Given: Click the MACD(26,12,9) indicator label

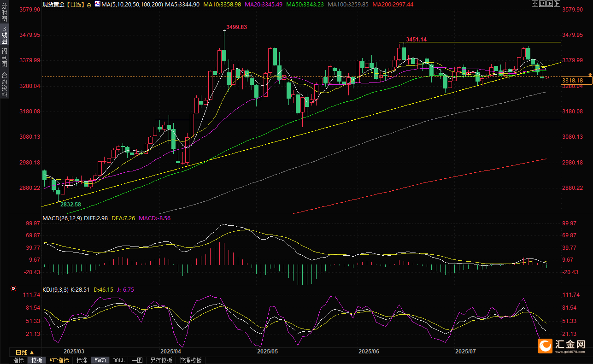Looking at the screenshot, I should pyautogui.click(x=63, y=218).
